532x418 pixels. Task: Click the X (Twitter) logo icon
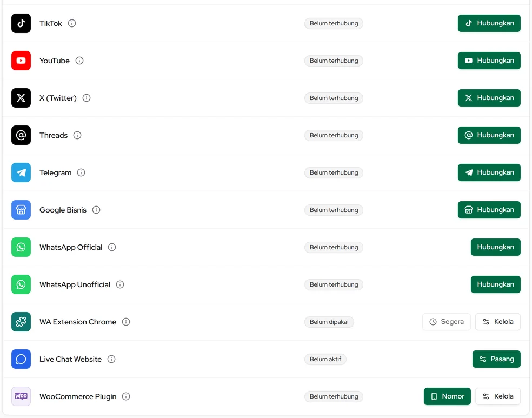(x=21, y=98)
